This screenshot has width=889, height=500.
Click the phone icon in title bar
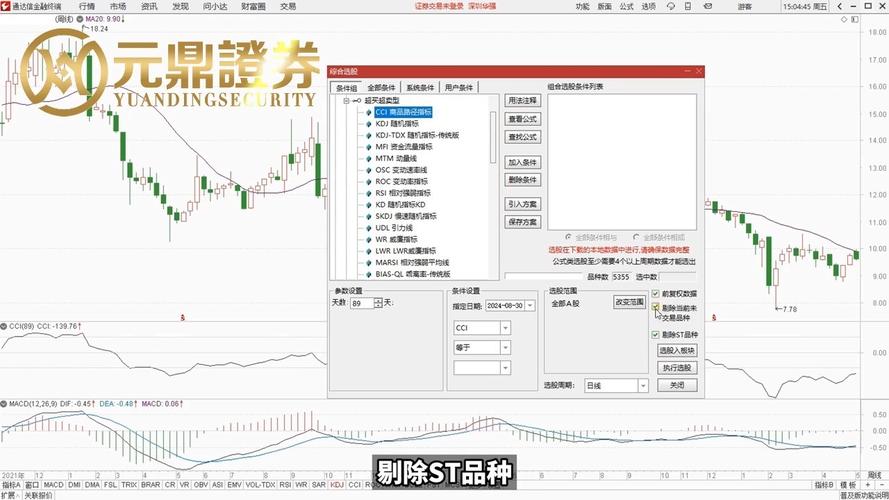coord(688,6)
